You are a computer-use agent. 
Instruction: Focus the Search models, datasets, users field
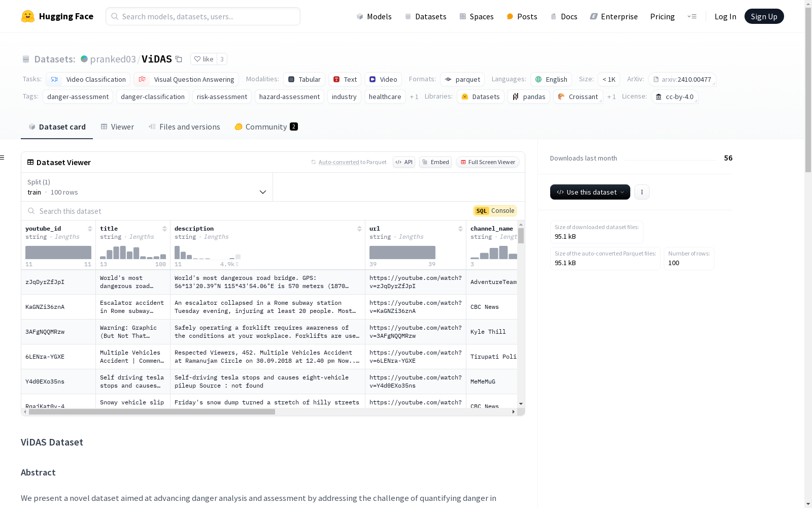point(203,16)
